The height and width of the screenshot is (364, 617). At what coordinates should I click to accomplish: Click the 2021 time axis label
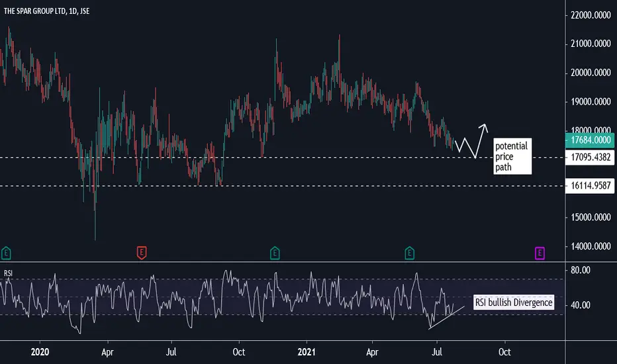[x=307, y=352]
